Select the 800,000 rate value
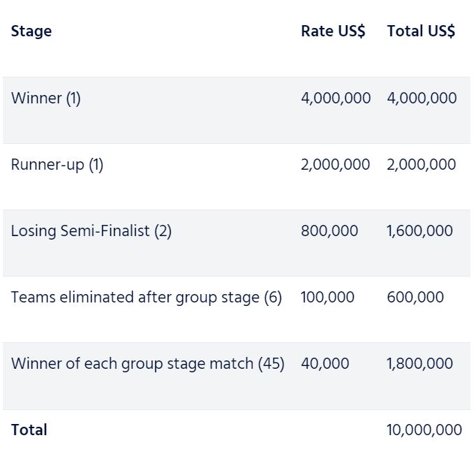476x468 pixels. tap(329, 231)
